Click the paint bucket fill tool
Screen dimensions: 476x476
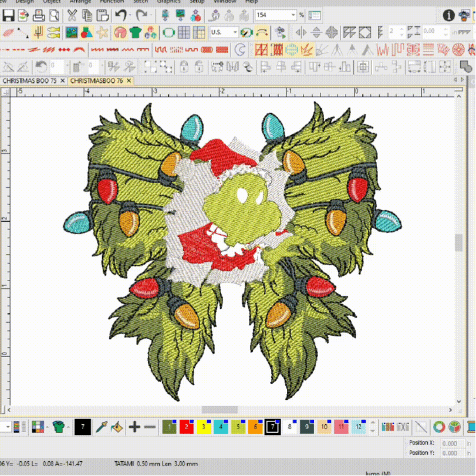116,427
